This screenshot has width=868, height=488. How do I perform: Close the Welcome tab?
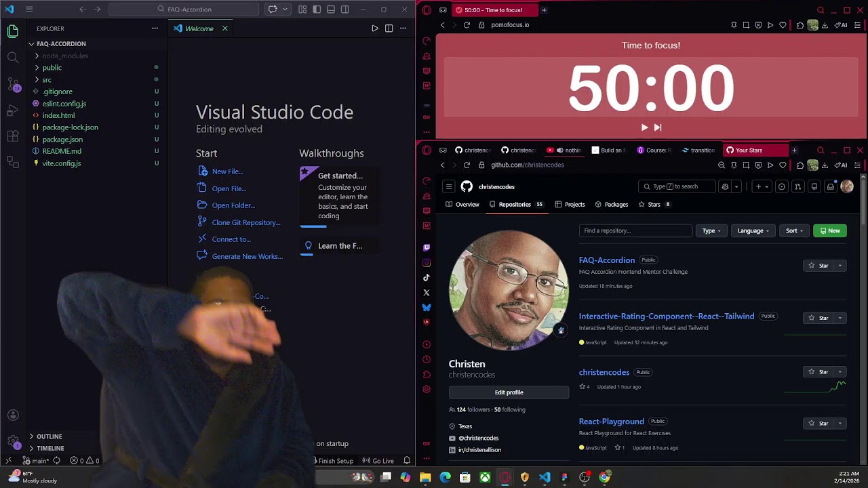(224, 28)
